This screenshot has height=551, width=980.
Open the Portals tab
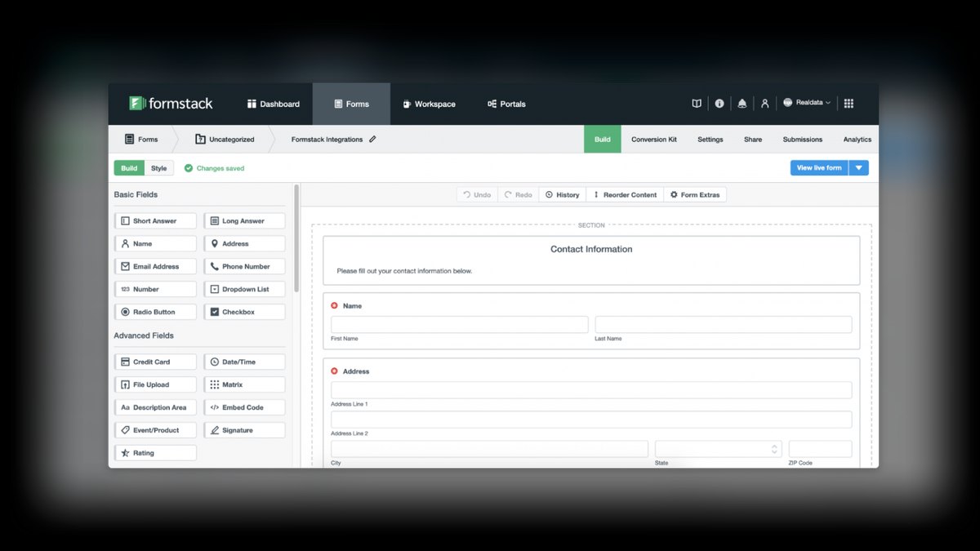click(506, 104)
